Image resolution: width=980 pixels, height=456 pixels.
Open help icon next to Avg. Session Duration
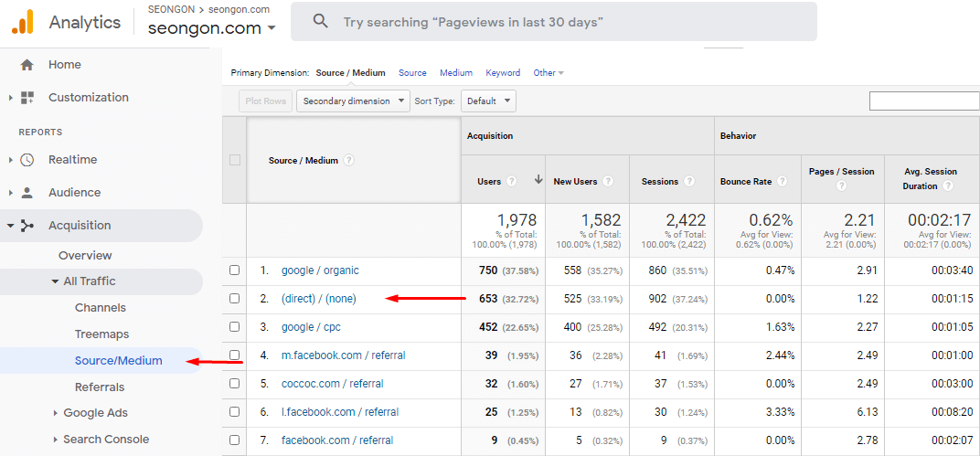tap(948, 186)
